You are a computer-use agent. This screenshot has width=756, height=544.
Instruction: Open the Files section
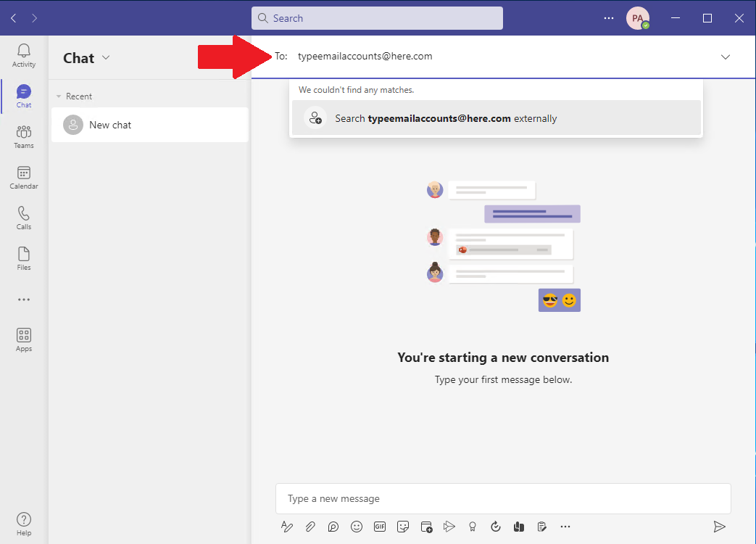pyautogui.click(x=24, y=258)
